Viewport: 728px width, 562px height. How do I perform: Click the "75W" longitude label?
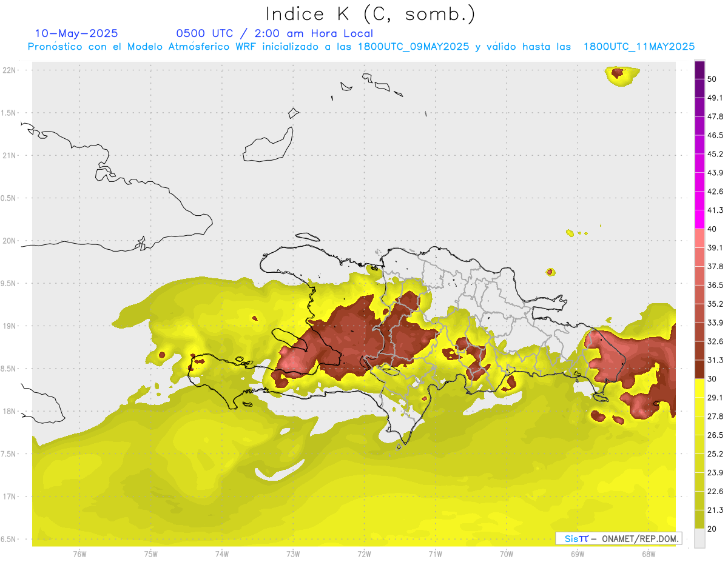click(151, 554)
